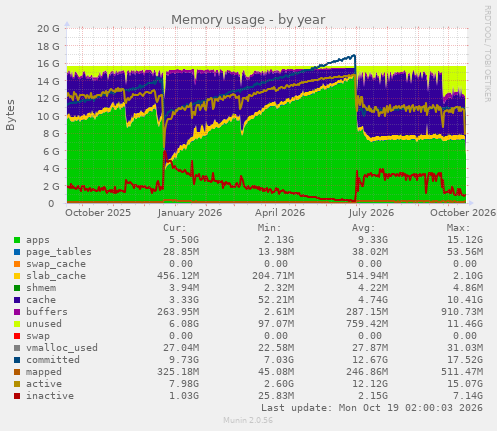This screenshot has width=497, height=431.
Task: Click the 'Memory usage - by year' title
Action: click(x=248, y=20)
